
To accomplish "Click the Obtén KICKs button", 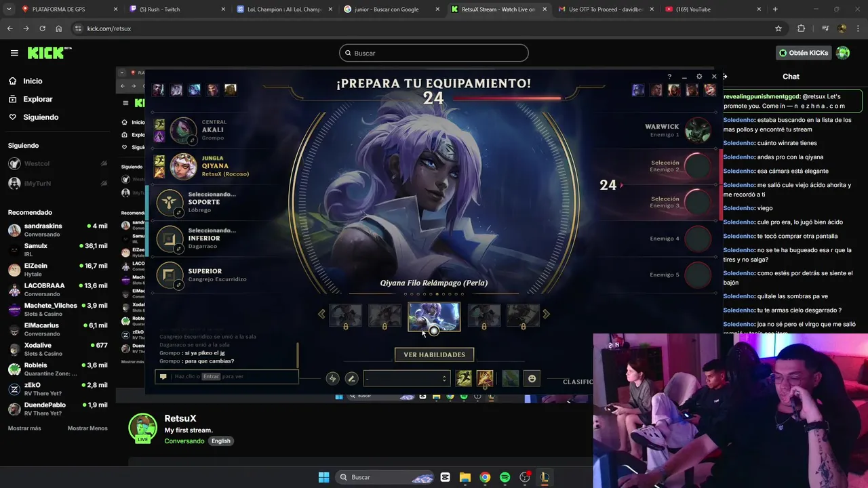I will tap(804, 53).
